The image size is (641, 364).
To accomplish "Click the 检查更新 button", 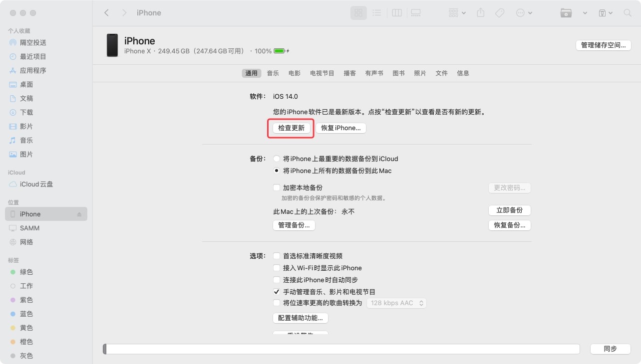I will 292,128.
